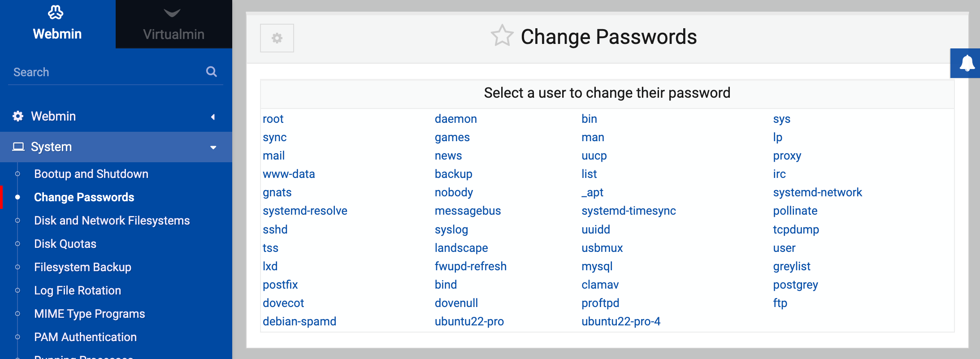Favorite Change Passwords with the star icon
This screenshot has height=359, width=980.
tap(502, 35)
